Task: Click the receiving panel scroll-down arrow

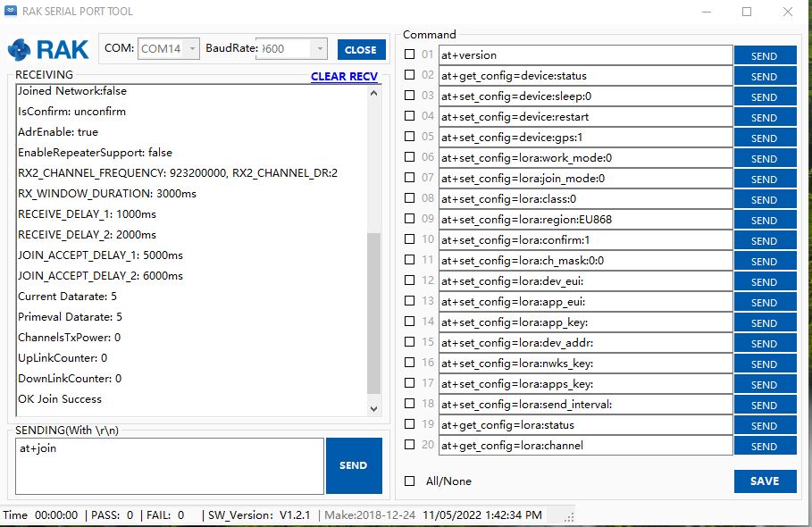Action: tap(374, 408)
